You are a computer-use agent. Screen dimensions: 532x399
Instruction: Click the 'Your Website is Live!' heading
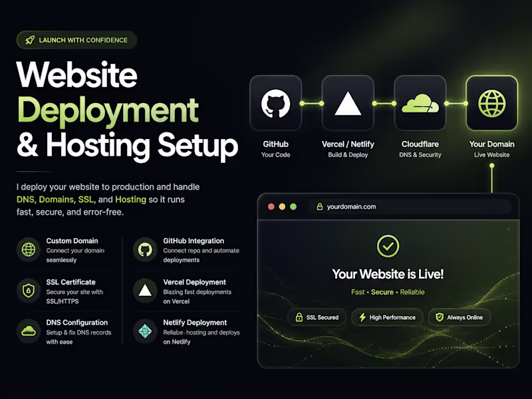click(x=388, y=274)
